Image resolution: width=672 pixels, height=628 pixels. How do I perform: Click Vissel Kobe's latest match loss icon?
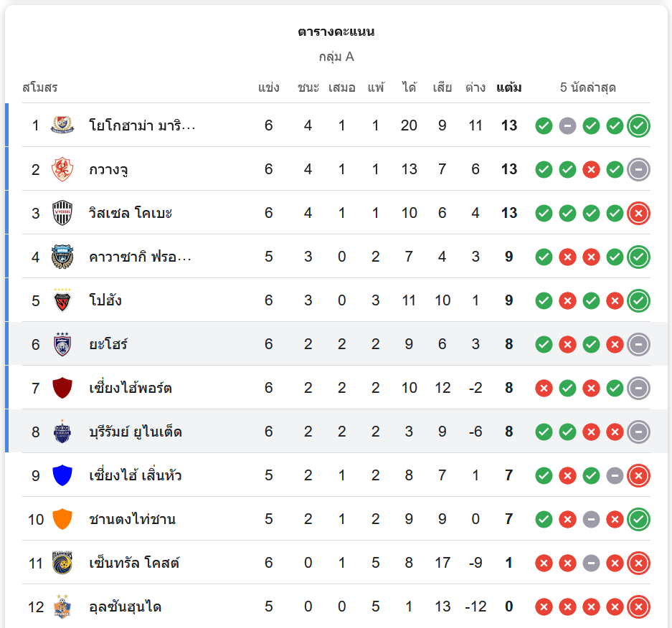(638, 214)
